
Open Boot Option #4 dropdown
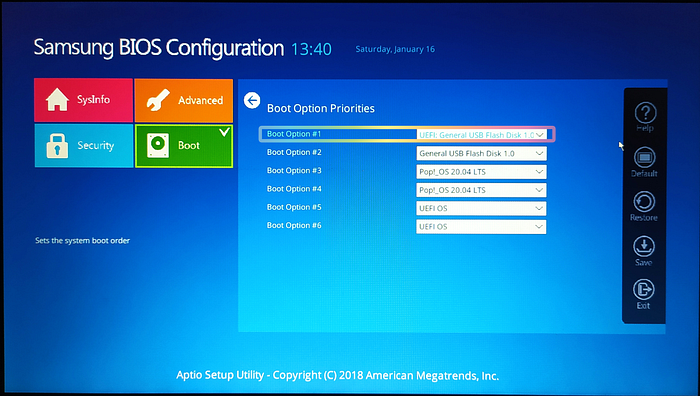tap(481, 190)
